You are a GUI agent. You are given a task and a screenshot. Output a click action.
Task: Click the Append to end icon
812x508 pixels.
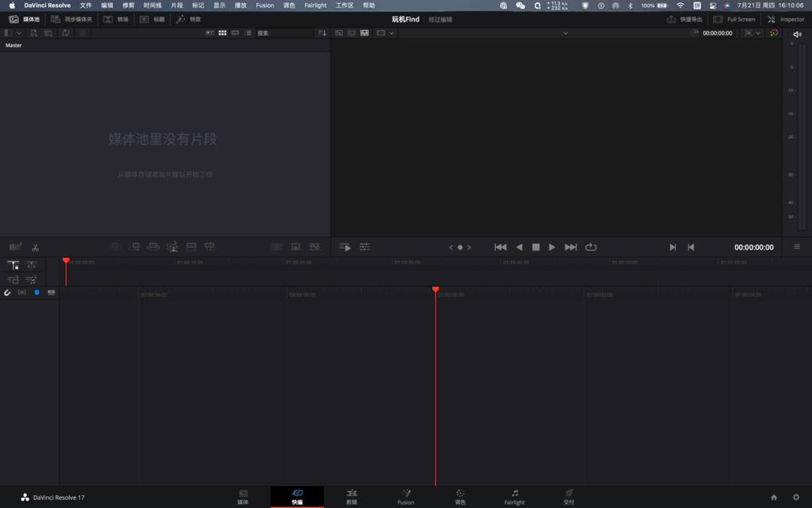click(134, 247)
